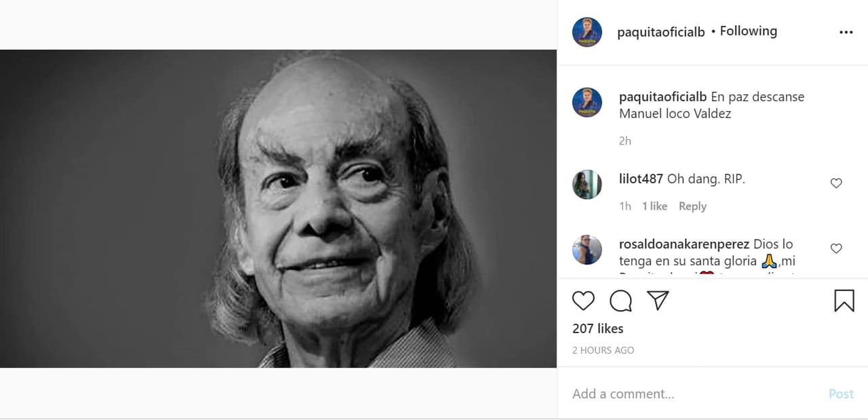Open comments via speech bubble icon
The height and width of the screenshot is (420, 868).
point(620,301)
